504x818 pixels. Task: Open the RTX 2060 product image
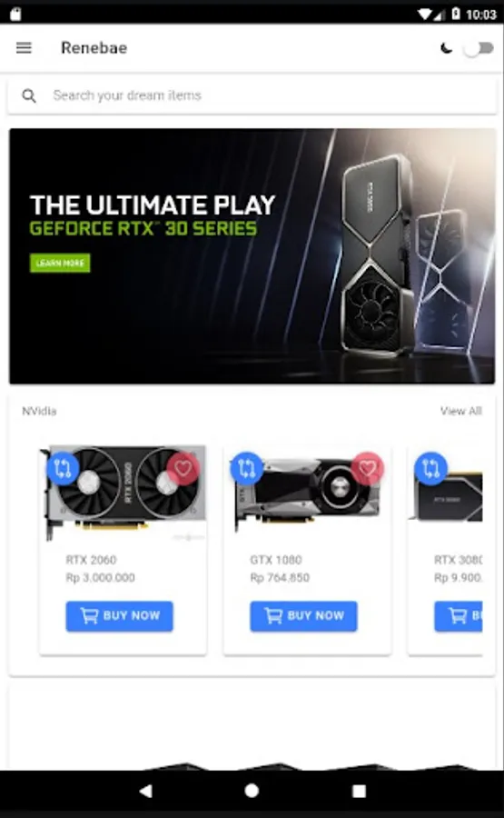123,493
